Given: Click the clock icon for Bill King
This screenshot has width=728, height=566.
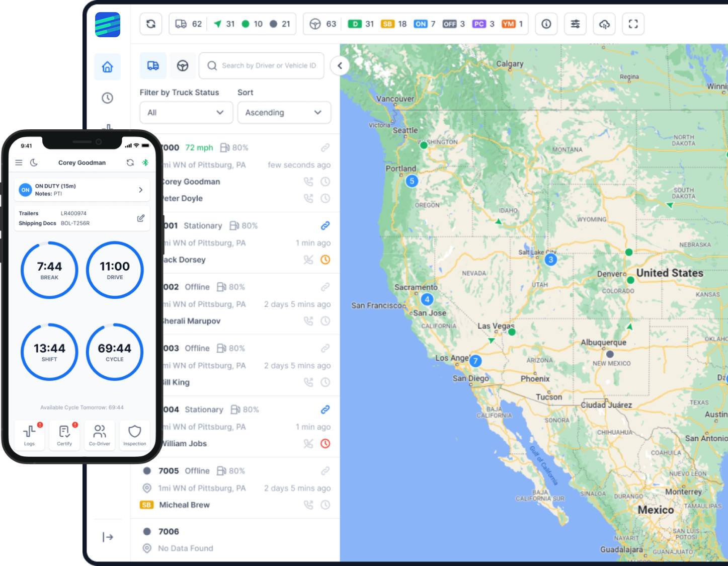Looking at the screenshot, I should click(326, 382).
